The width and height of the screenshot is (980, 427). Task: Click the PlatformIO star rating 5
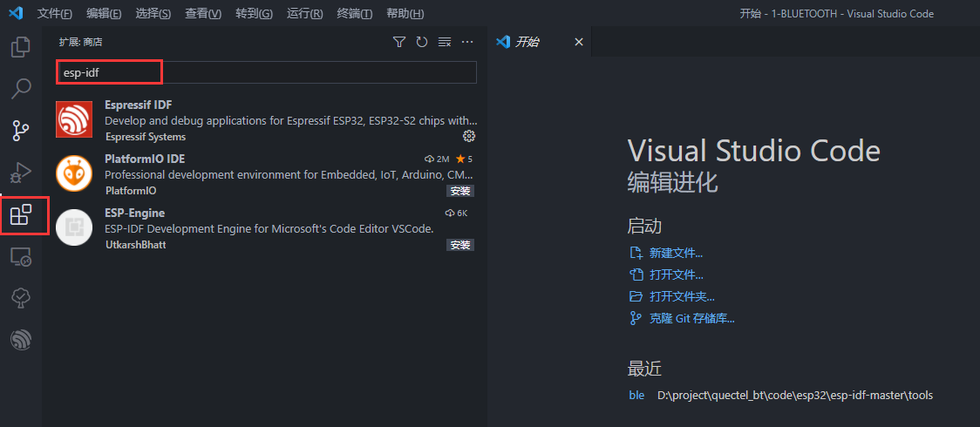pyautogui.click(x=465, y=159)
